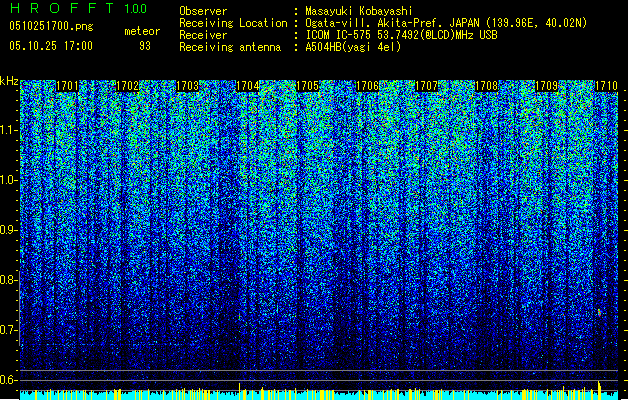Click the 1703 time marker
This screenshot has width=629, height=400.
click(x=187, y=86)
